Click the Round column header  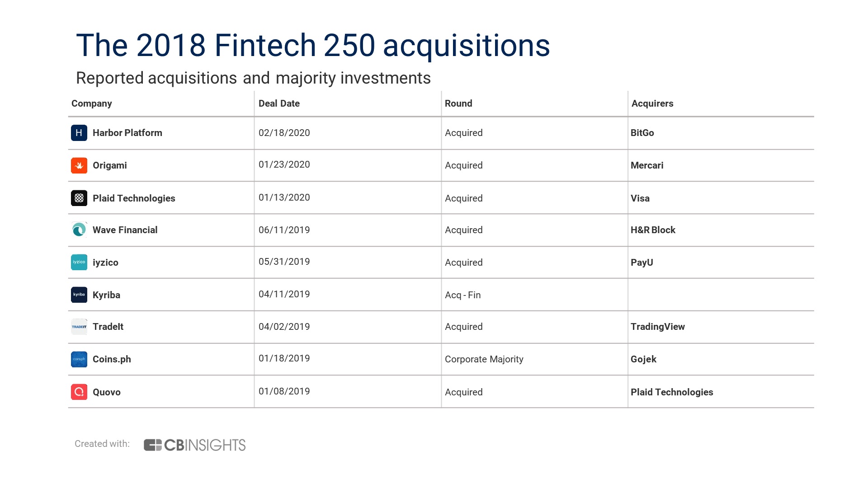point(458,103)
